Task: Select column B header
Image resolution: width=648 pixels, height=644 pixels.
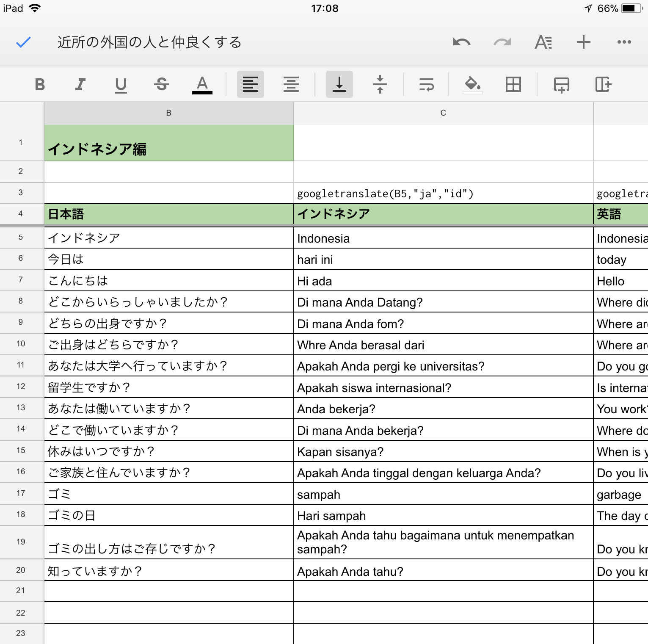Action: coord(169,113)
